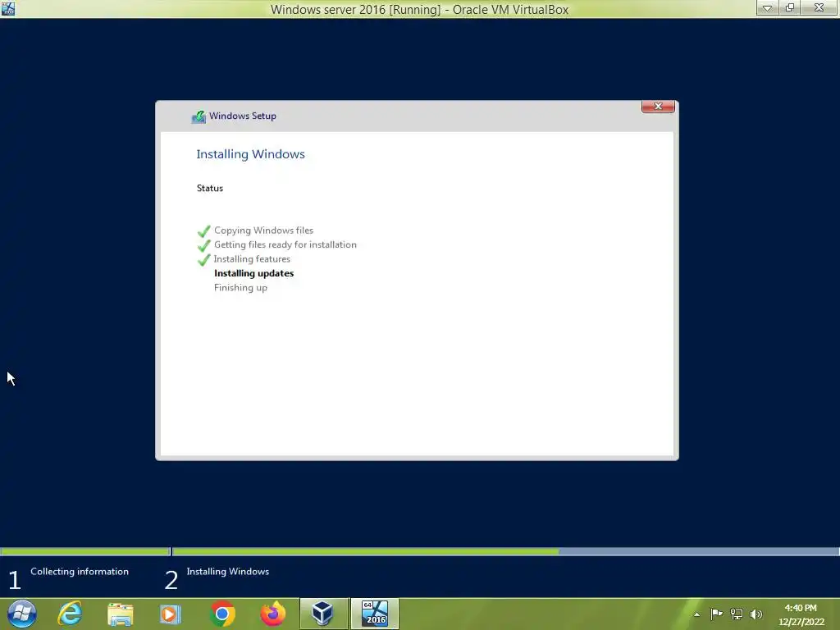The width and height of the screenshot is (840, 630).
Task: Click checkmark beside Getting files ready
Action: [204, 245]
